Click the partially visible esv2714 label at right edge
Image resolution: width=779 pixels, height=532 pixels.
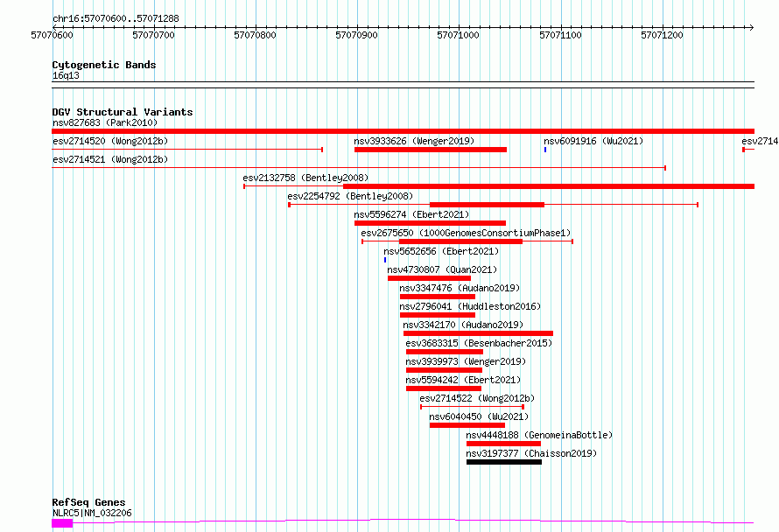click(760, 141)
